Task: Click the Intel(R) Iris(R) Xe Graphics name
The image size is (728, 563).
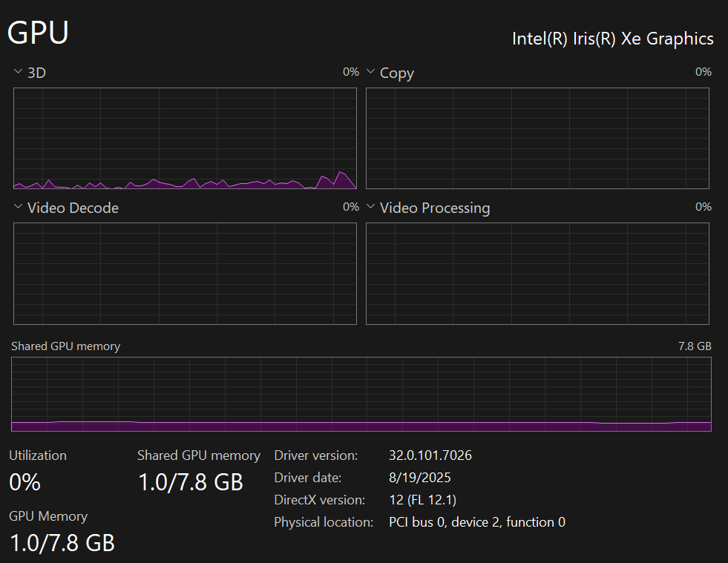Action: pyautogui.click(x=612, y=39)
